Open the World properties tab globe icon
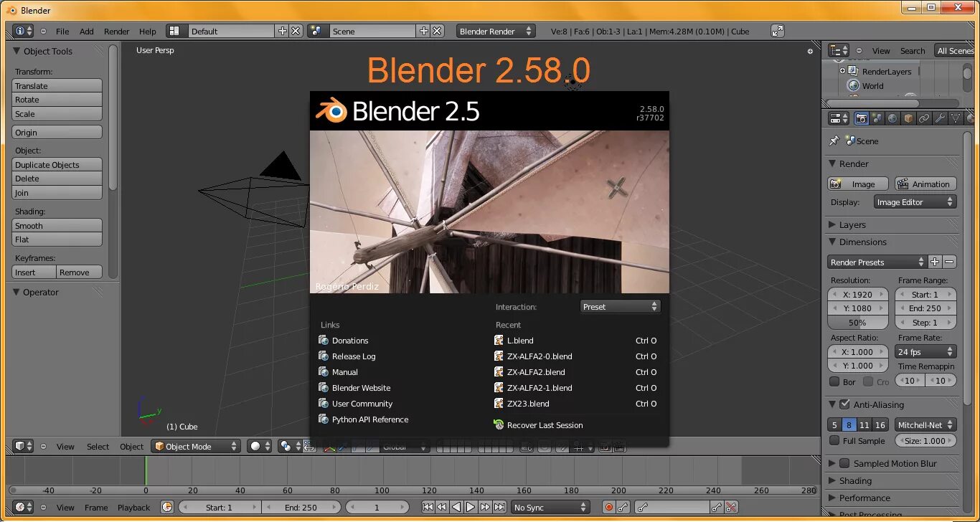Screen dimensions: 980x522 (x=892, y=118)
